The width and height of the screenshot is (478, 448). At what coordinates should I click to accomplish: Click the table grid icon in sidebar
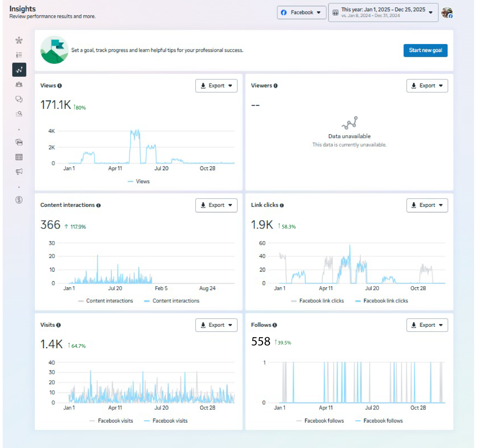coord(19,157)
